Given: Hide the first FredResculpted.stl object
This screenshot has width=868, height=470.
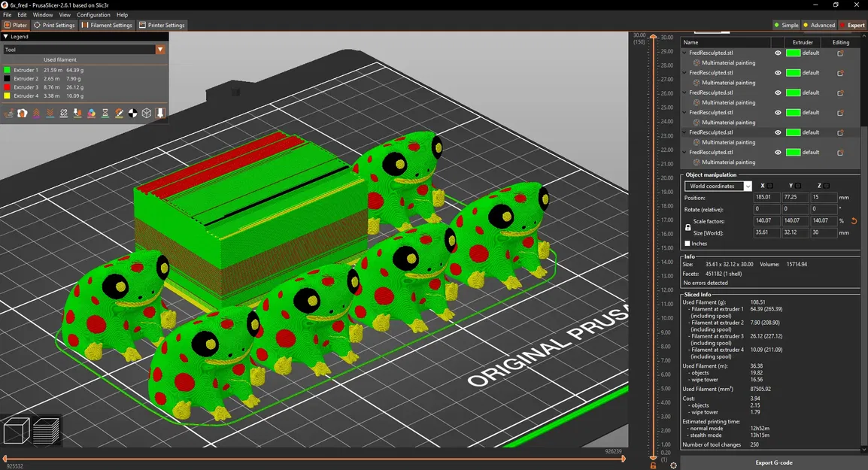Looking at the screenshot, I should pyautogui.click(x=778, y=53).
